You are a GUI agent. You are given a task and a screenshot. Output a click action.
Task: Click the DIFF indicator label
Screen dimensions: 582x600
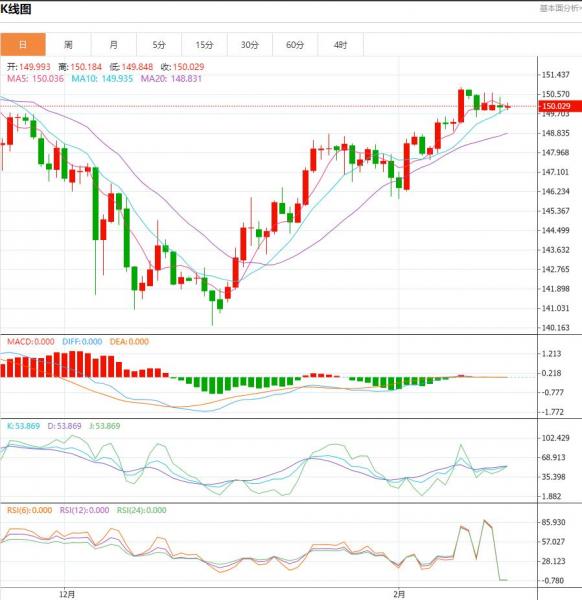[x=82, y=342]
